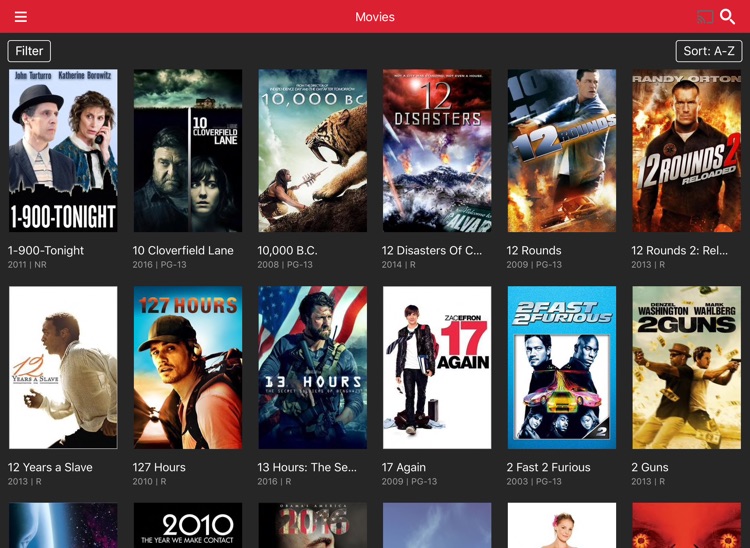Click the '1-900-Tonight' title text
Image resolution: width=750 pixels, height=548 pixels.
click(46, 251)
